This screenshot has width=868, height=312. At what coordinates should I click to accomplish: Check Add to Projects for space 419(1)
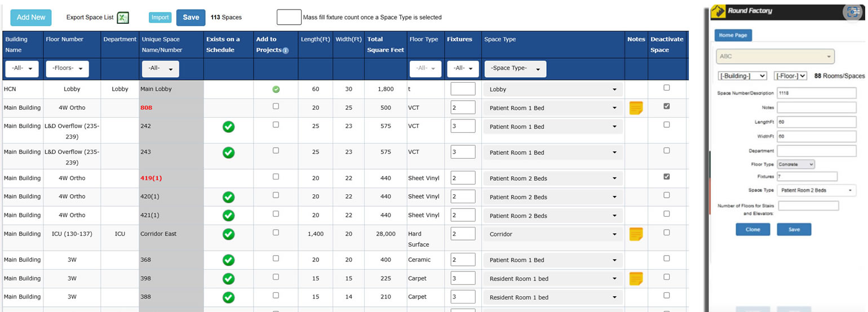coord(276,176)
